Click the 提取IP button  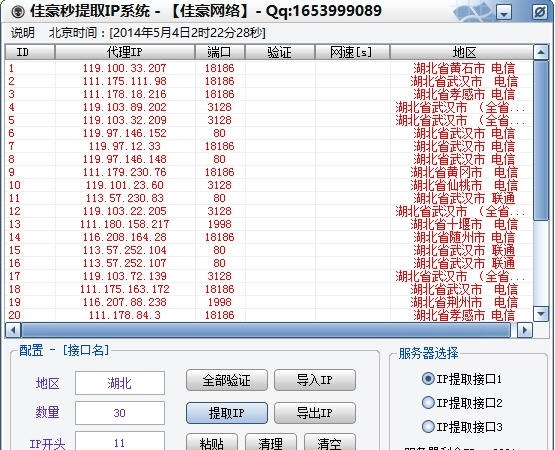[227, 413]
